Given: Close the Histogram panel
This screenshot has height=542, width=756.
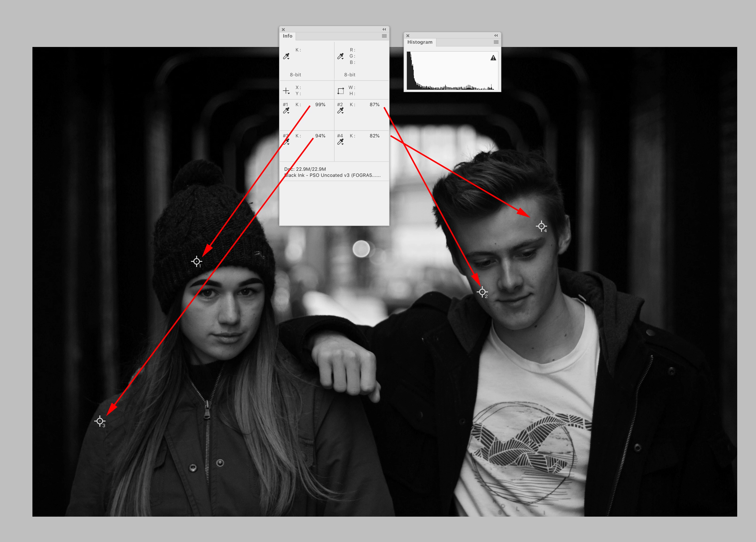Looking at the screenshot, I should (x=408, y=36).
